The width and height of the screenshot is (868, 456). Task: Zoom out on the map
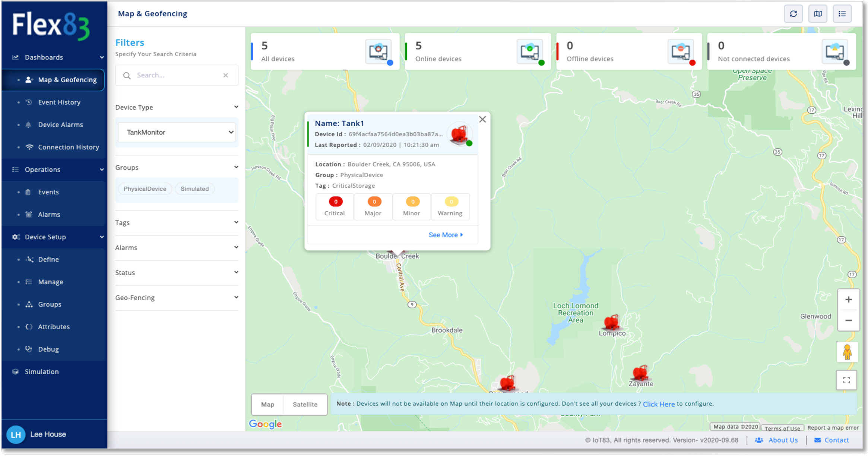pos(848,320)
